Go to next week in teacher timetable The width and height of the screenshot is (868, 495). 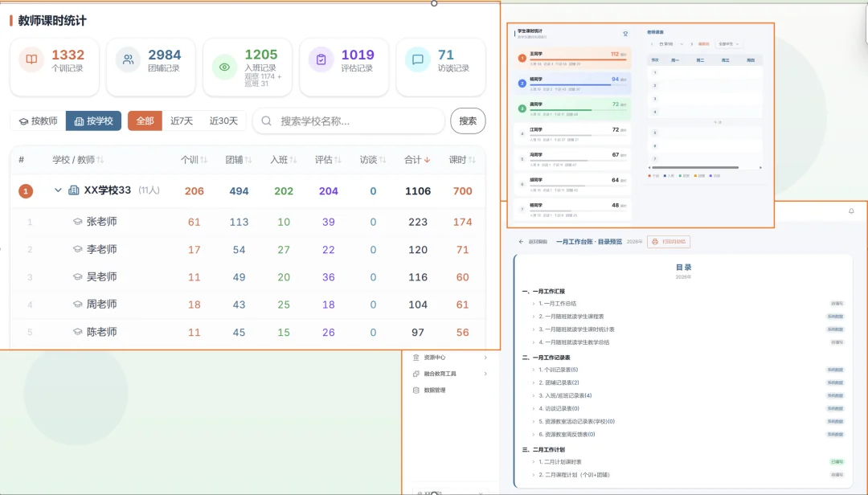[691, 43]
